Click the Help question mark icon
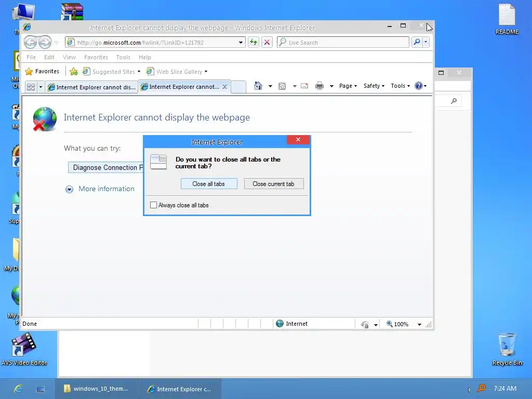This screenshot has width=532, height=399. pos(419,86)
